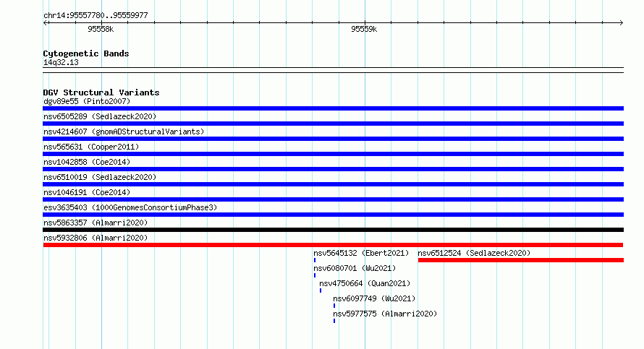The height and width of the screenshot is (349, 644).
Task: Select the blue bar under dgv89e55 (Pinto2007)
Action: [x=333, y=108]
